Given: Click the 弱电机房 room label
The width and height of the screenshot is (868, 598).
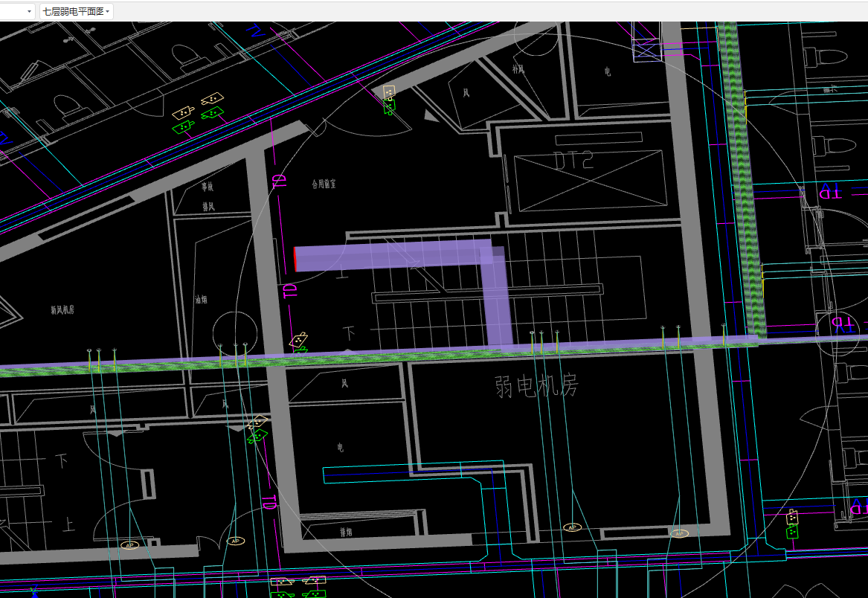Looking at the screenshot, I should pyautogui.click(x=536, y=386).
